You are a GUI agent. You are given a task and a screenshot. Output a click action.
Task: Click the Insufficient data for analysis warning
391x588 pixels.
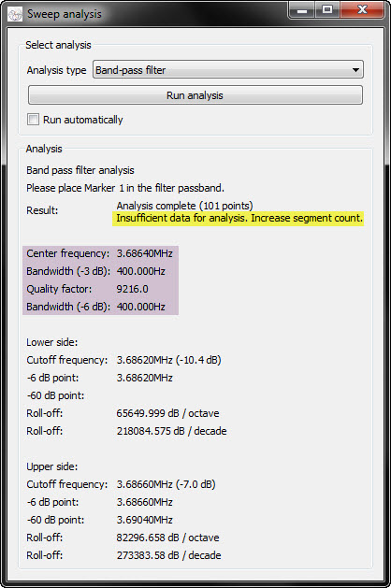239,218
